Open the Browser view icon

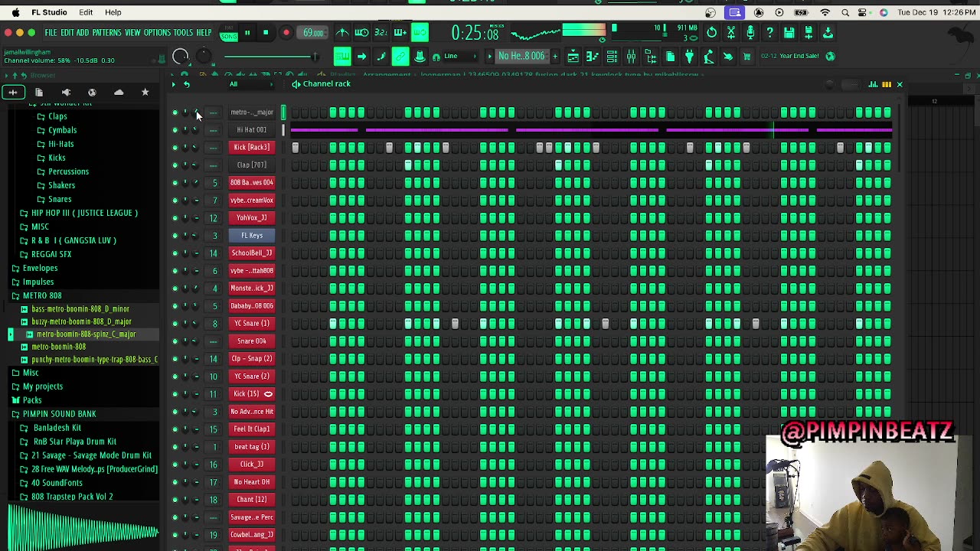click(650, 56)
